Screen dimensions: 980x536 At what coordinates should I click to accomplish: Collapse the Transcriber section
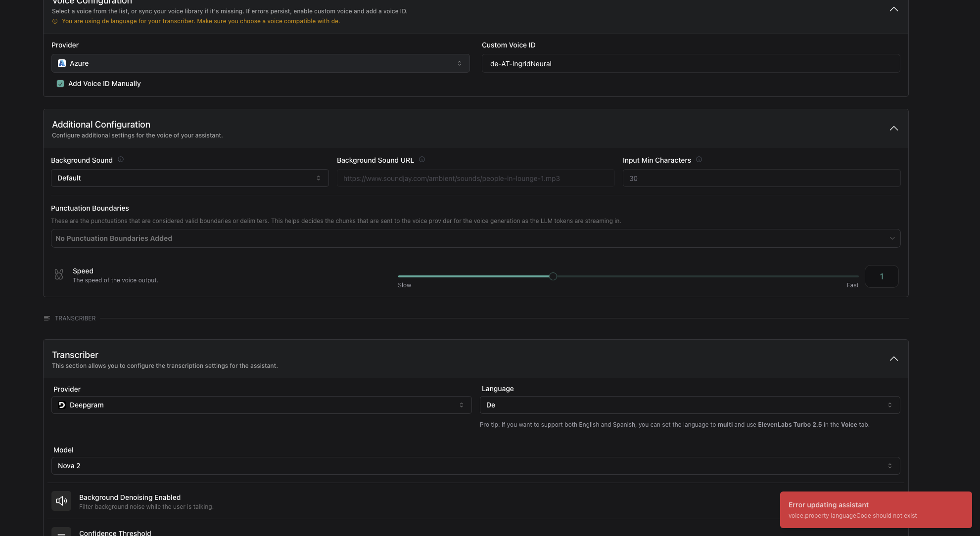point(893,359)
